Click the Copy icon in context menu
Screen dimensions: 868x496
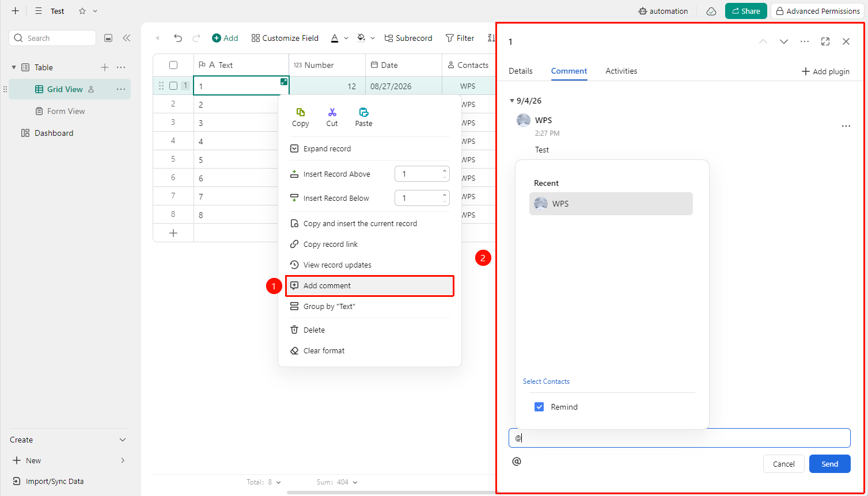[300, 112]
